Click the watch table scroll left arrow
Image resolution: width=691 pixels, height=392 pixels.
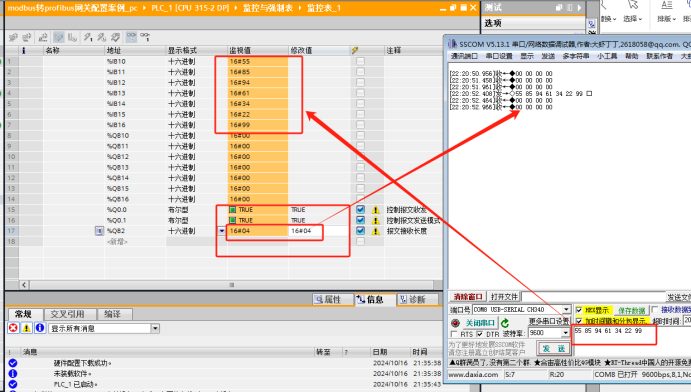tap(24, 285)
